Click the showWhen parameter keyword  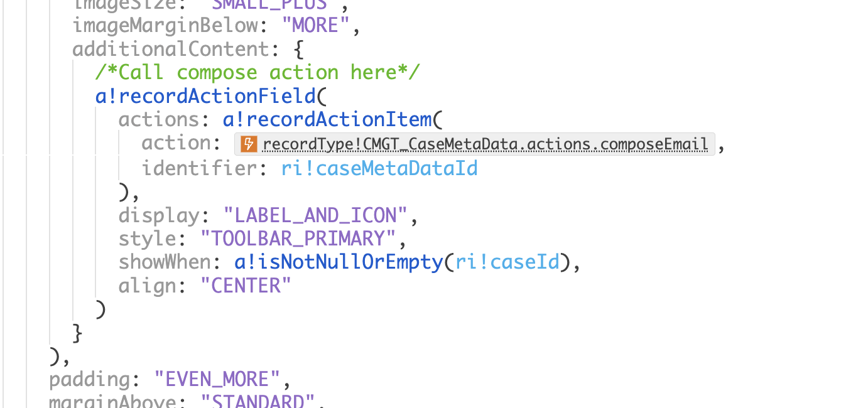click(x=165, y=262)
